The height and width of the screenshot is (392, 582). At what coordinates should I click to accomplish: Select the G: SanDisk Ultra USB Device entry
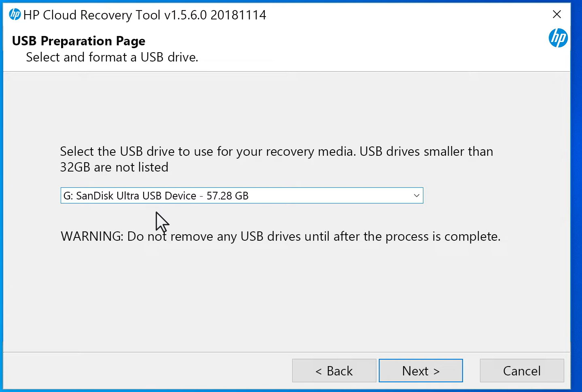(x=157, y=195)
